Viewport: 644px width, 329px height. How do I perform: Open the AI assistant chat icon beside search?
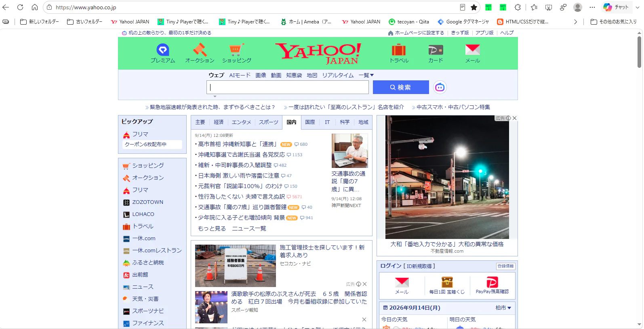[440, 87]
